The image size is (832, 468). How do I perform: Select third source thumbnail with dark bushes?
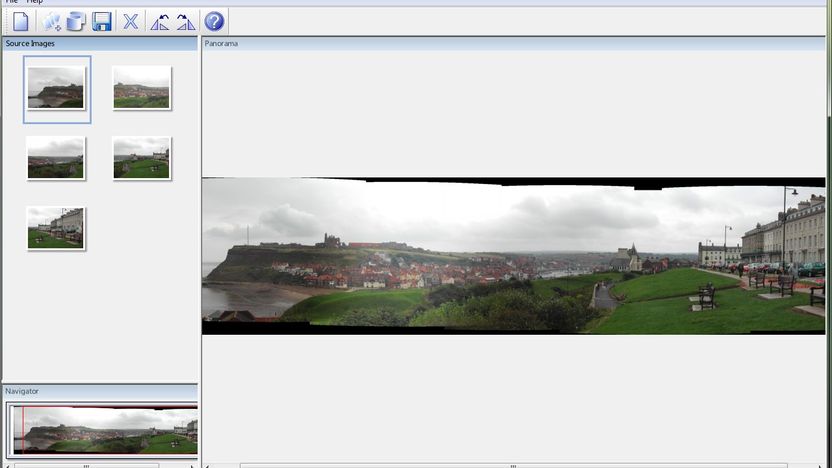[56, 158]
